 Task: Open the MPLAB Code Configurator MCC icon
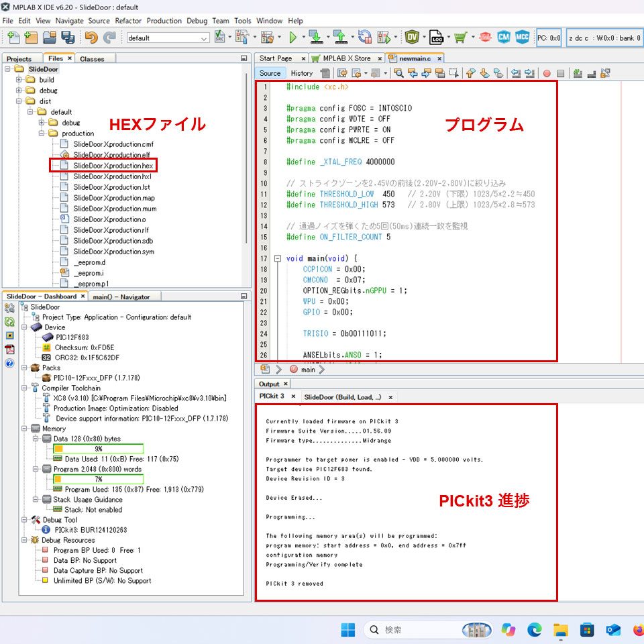522,38
